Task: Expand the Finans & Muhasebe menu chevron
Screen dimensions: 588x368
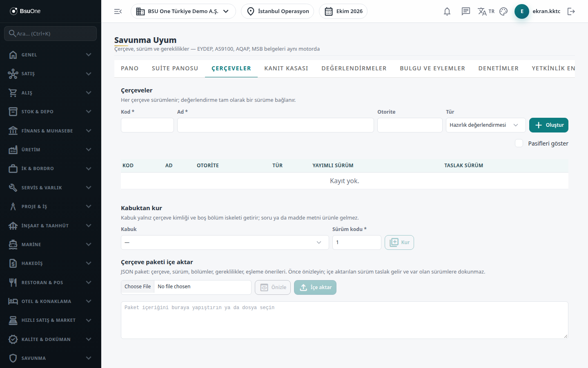Action: click(x=89, y=131)
